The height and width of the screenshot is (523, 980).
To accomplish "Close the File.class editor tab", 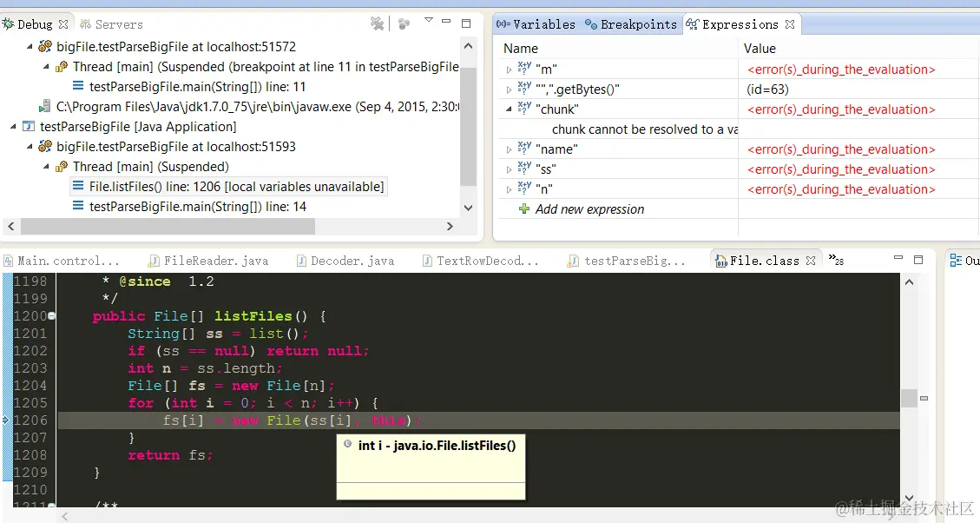I will coord(811,261).
